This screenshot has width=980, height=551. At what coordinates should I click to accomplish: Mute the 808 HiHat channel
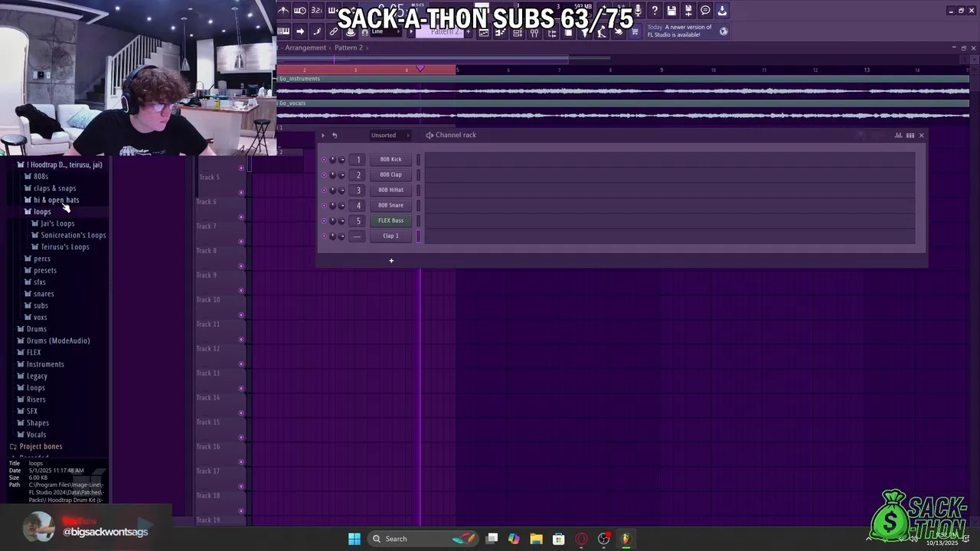pyautogui.click(x=324, y=191)
